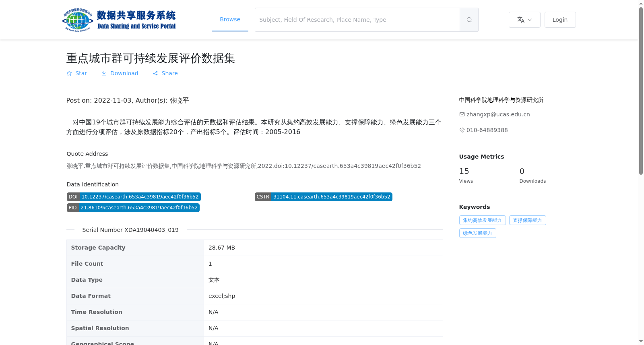
Task: Select the keyword tag 支撑保障能力
Action: coord(527,220)
